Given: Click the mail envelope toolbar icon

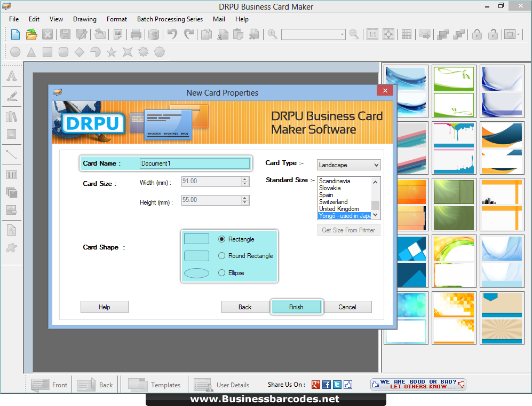Looking at the screenshot, I should 424,34.
